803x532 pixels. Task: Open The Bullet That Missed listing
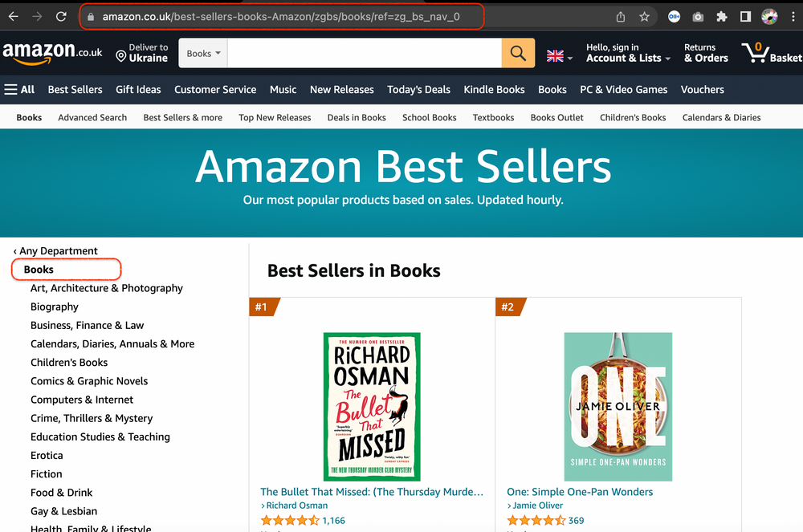click(x=372, y=492)
